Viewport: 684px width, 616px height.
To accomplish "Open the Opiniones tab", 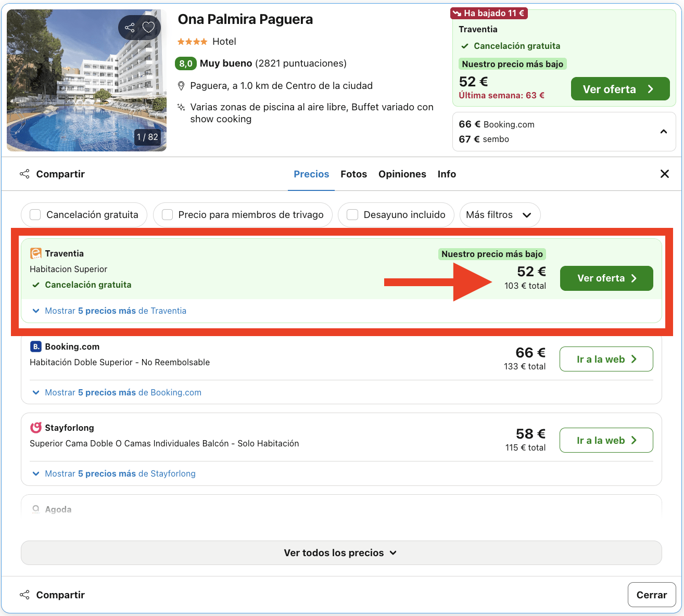I will pos(402,174).
